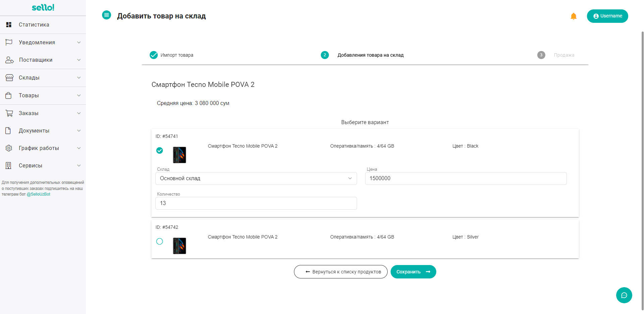
Task: Toggle the sidebar hamburger menu icon
Action: pos(106,15)
